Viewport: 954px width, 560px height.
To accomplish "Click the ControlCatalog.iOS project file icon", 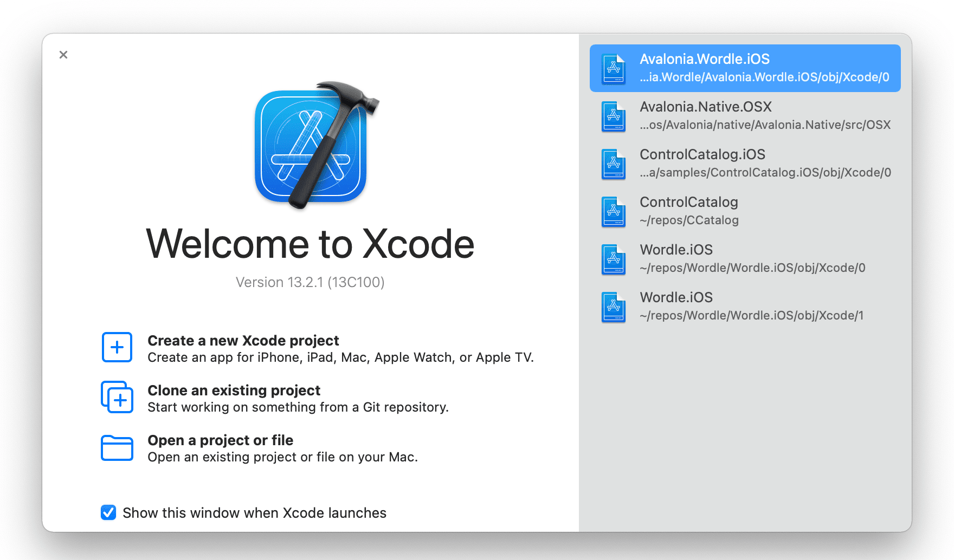I will (x=614, y=164).
